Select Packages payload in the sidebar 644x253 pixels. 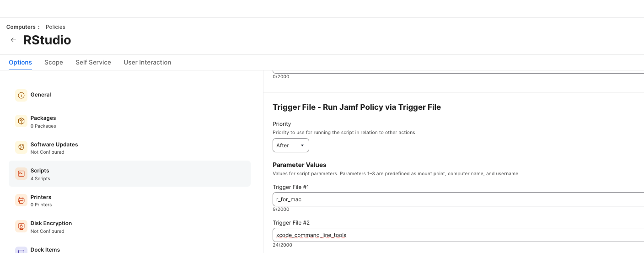point(129,121)
